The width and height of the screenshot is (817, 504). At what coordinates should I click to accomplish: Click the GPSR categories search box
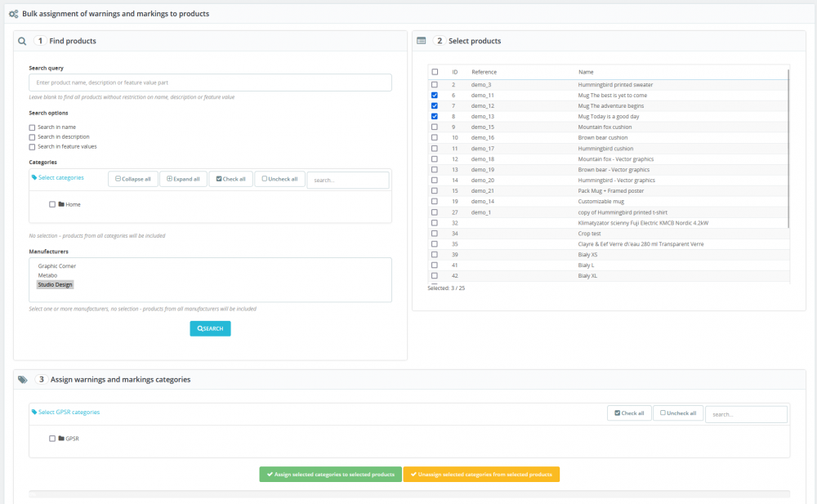point(746,414)
